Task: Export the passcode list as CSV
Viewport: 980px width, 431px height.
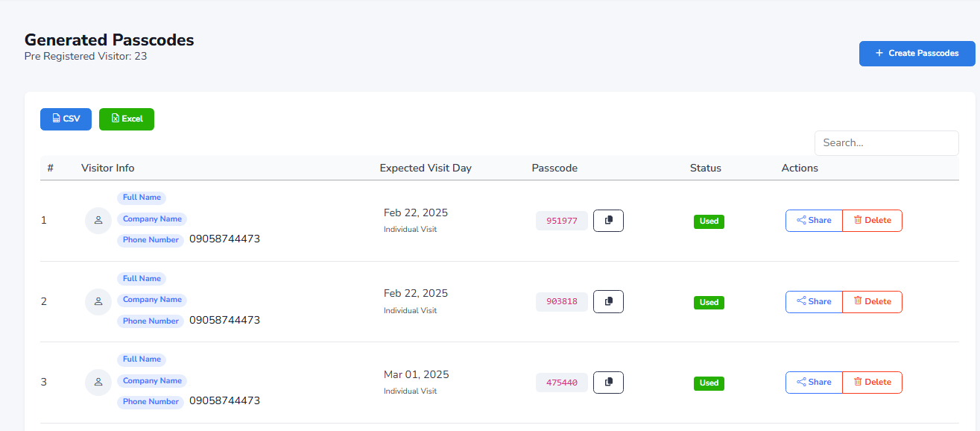Action: pos(66,119)
